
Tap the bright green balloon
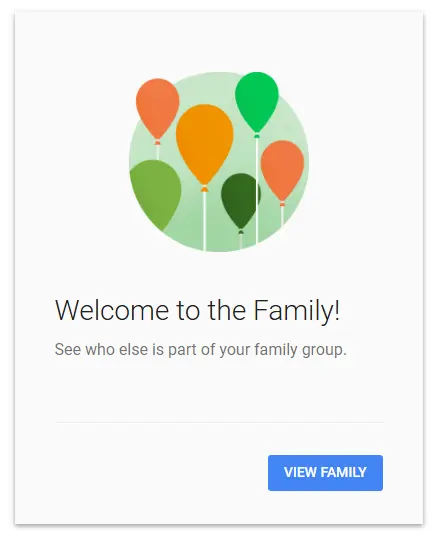tap(257, 101)
